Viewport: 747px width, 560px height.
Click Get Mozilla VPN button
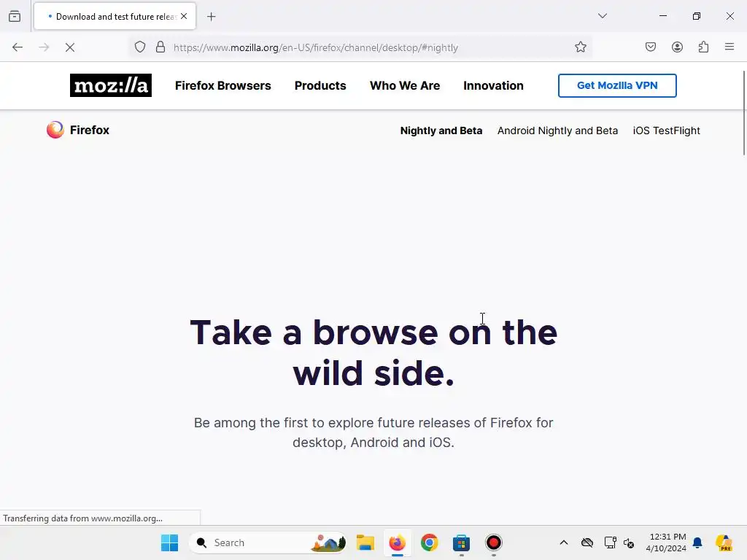[617, 86]
